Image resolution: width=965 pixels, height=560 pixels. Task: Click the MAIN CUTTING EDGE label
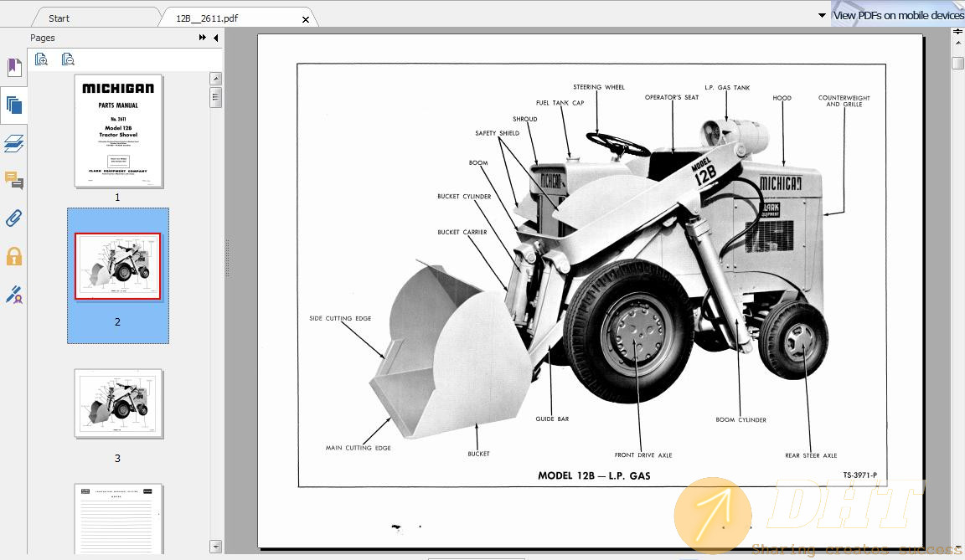(x=359, y=448)
